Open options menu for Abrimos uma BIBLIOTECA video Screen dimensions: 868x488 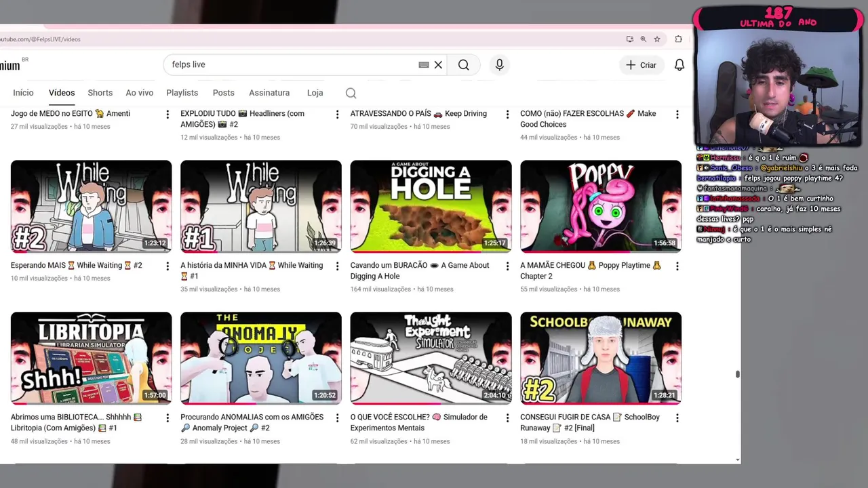167,418
